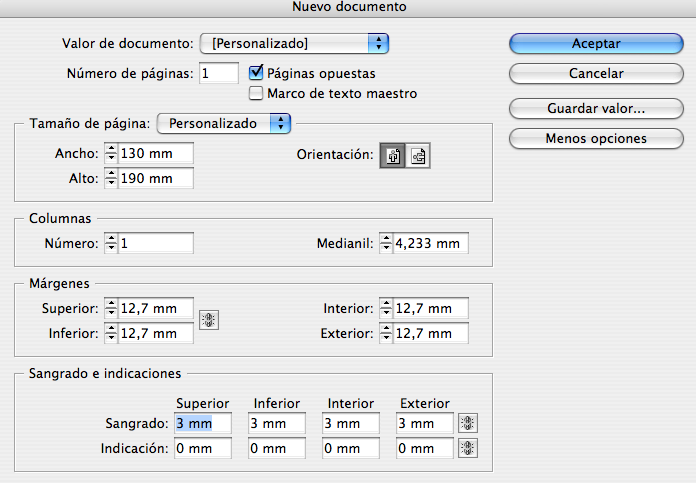
Task: Click the Aceptar button
Action: 596,44
